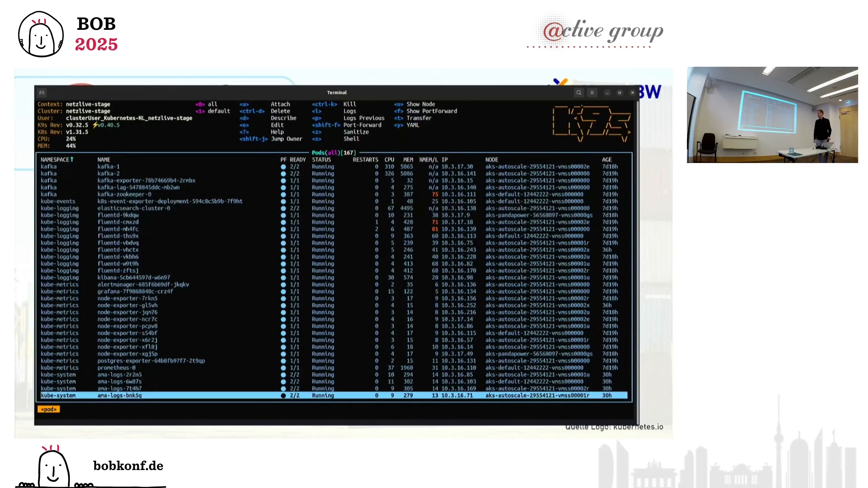The image size is (868, 488).
Task: Click context value netzlive-stage
Action: (x=88, y=104)
